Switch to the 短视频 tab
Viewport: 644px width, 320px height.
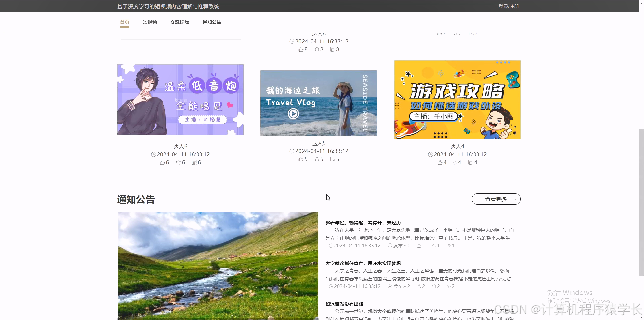point(150,22)
